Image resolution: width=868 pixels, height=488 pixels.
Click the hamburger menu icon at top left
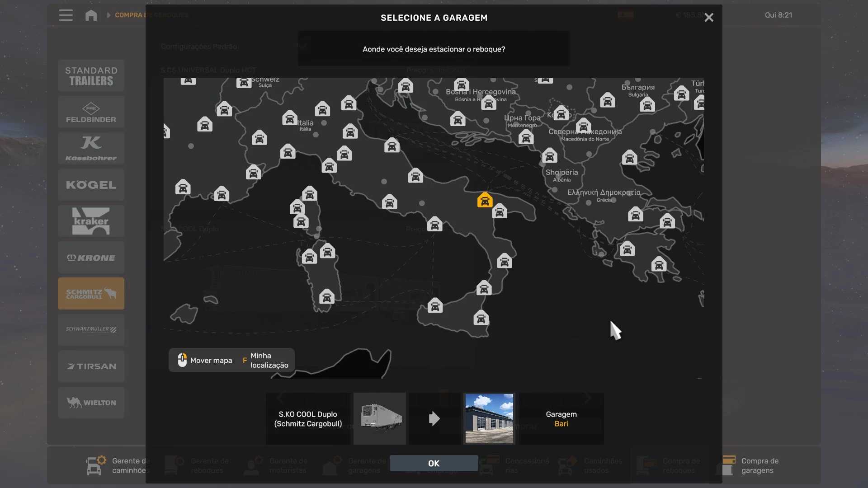(66, 15)
